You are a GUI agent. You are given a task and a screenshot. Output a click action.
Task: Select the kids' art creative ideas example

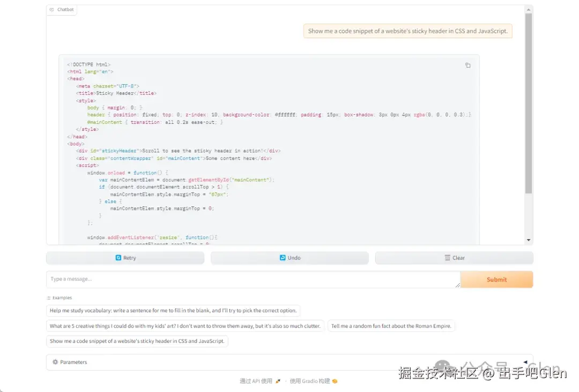[x=185, y=326]
